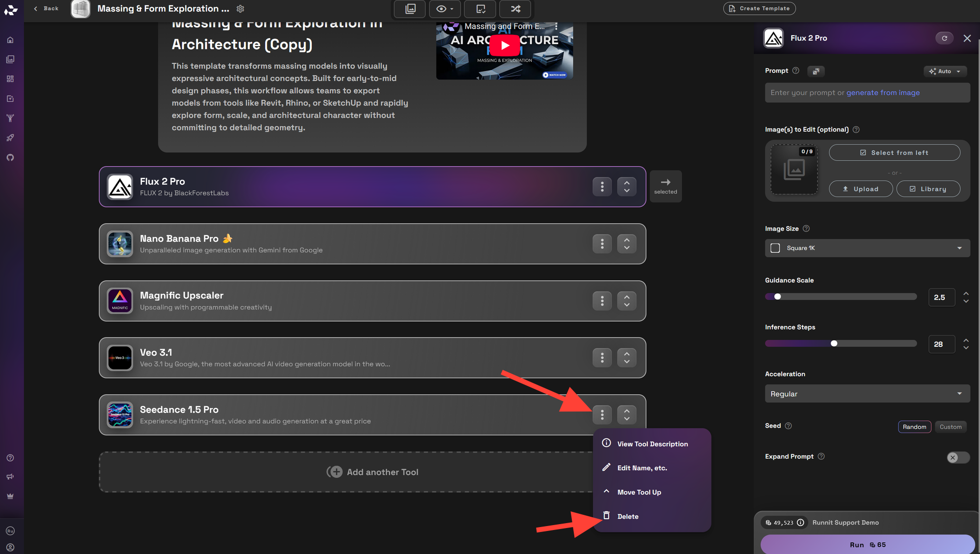Screen dimensions: 980x554
Task: Adjust the Inference Steps slider handle
Action: [834, 343]
